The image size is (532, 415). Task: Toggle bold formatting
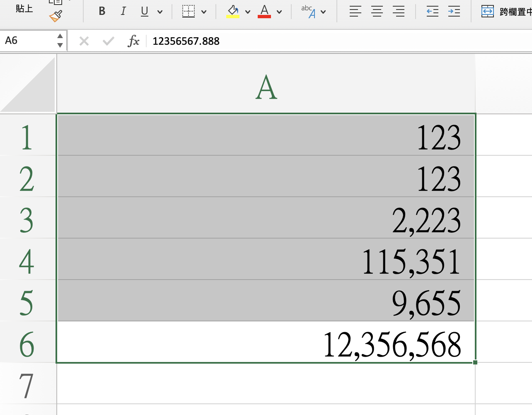[102, 11]
